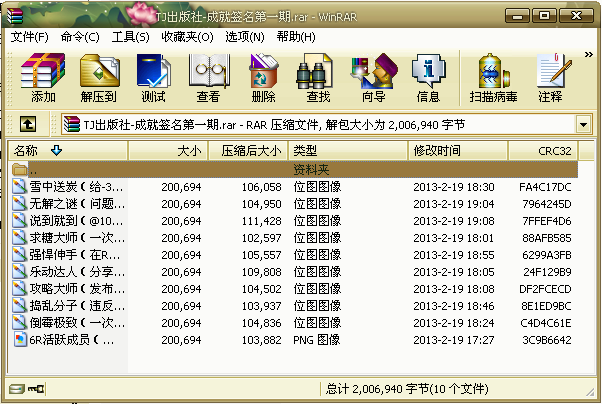The image size is (602, 404).
Task: Click the WinRAR title bar books icon
Action: point(15,15)
